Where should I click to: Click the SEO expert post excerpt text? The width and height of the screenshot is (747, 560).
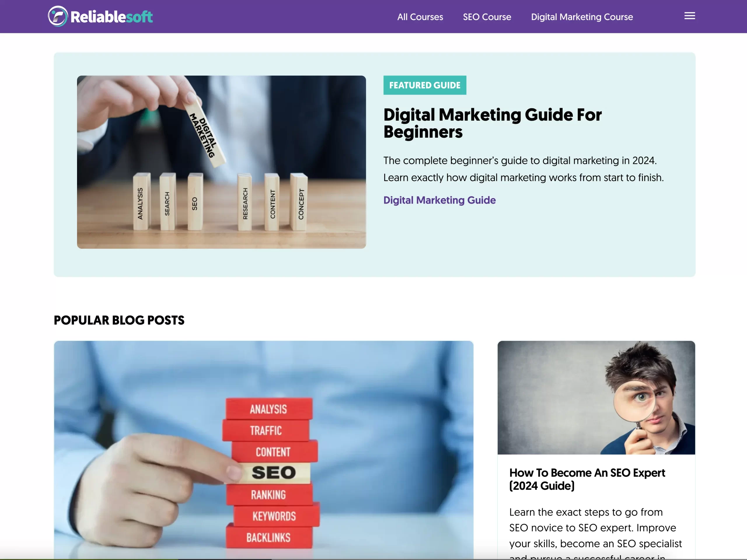pos(595,532)
